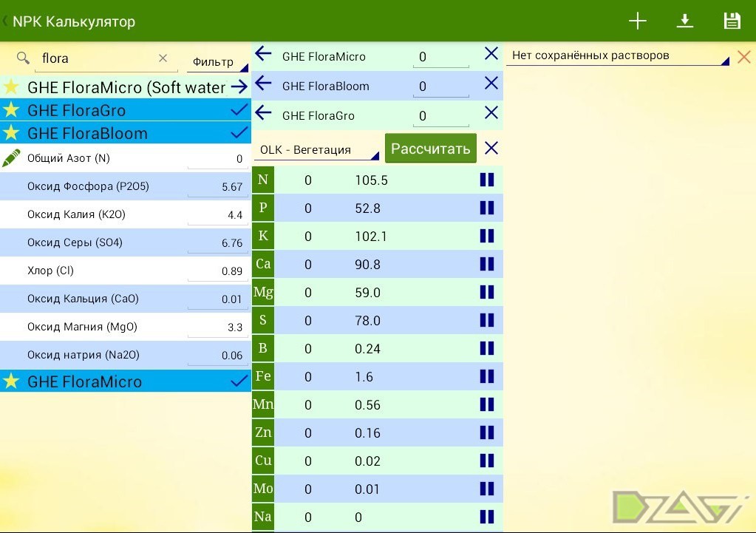Remove GHE FloraBloom from the mix

(x=491, y=83)
